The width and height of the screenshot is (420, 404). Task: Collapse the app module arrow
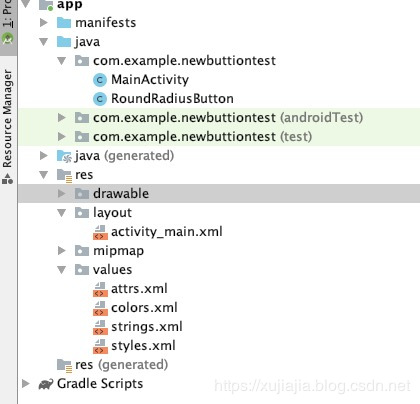tap(26, 4)
